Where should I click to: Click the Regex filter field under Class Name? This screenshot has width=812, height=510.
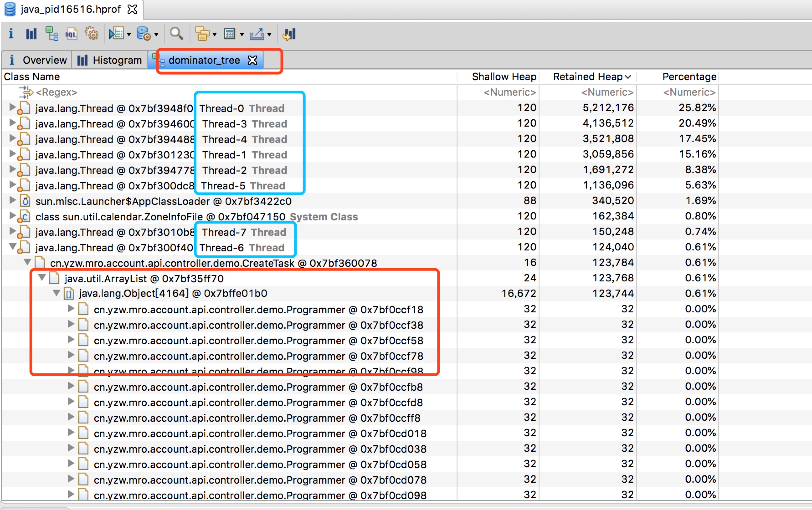pos(57,92)
